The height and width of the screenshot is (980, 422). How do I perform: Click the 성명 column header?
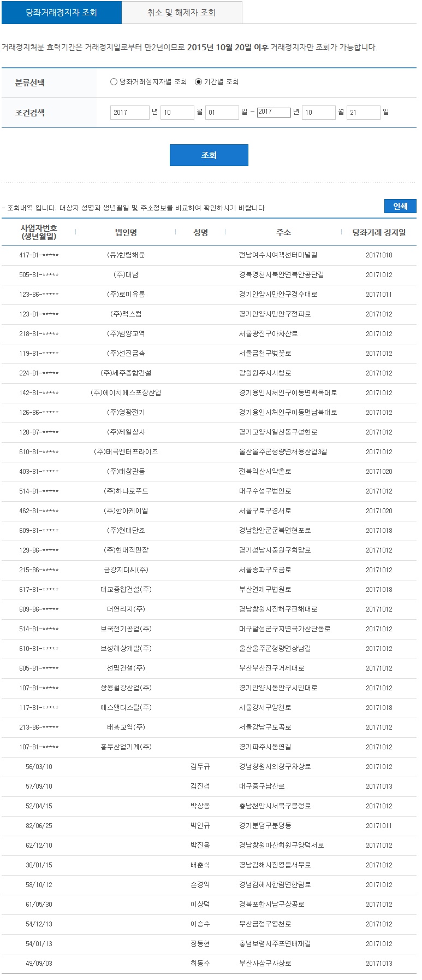tap(200, 232)
